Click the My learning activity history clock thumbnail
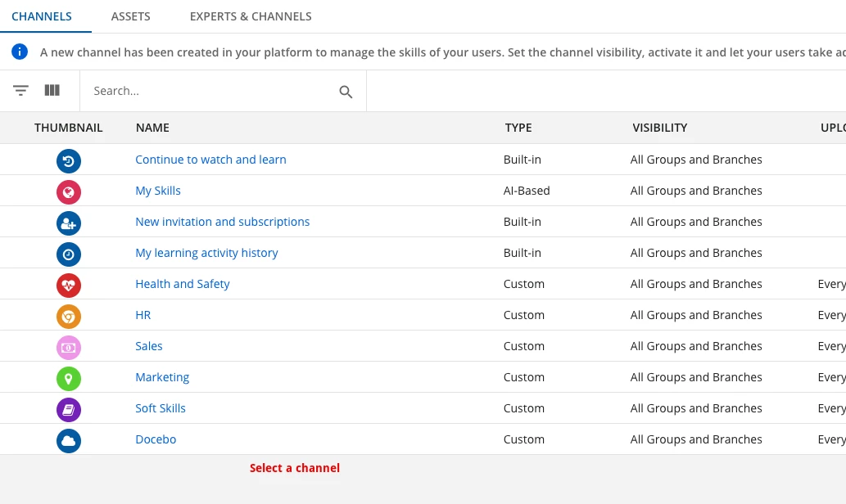The width and height of the screenshot is (846, 504). click(69, 254)
